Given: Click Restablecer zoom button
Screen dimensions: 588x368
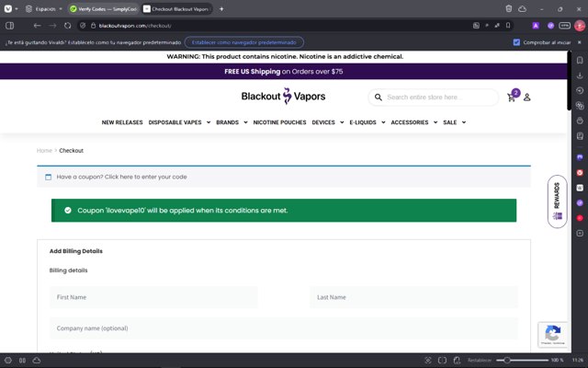Looking at the screenshot, I should pyautogui.click(x=480, y=360).
